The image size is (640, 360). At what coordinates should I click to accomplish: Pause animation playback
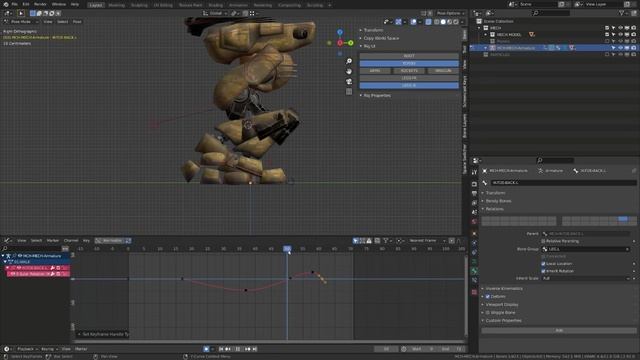coord(238,349)
